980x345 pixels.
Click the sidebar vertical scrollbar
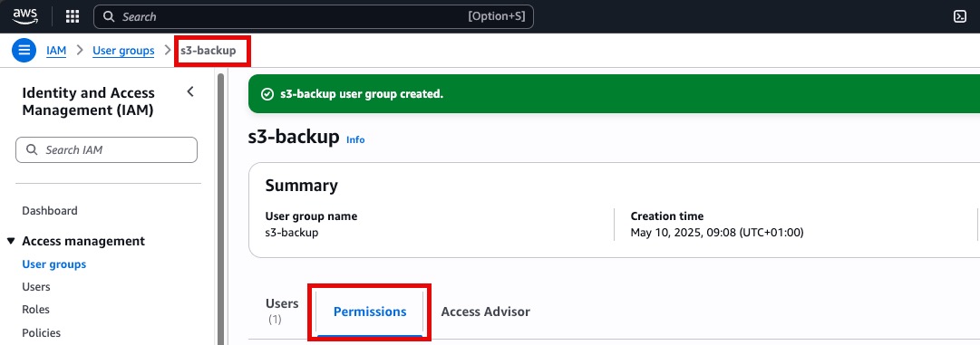(220, 208)
